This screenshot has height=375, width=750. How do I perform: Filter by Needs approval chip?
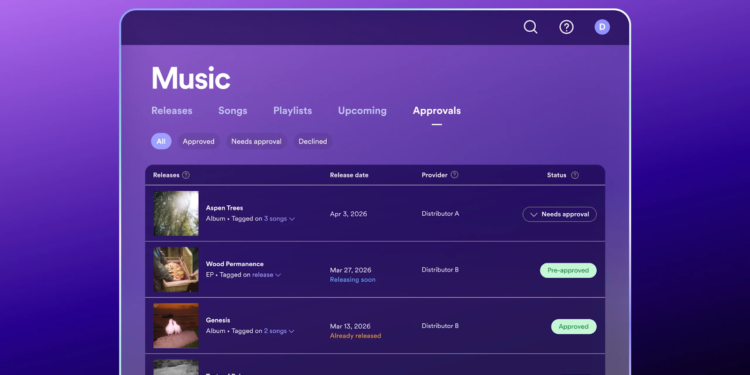point(256,141)
